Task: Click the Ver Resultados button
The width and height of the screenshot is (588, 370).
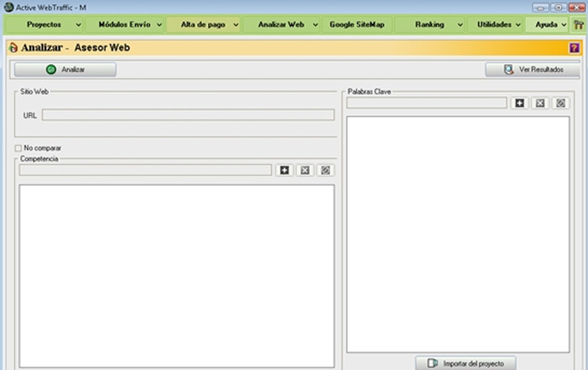Action: point(532,70)
